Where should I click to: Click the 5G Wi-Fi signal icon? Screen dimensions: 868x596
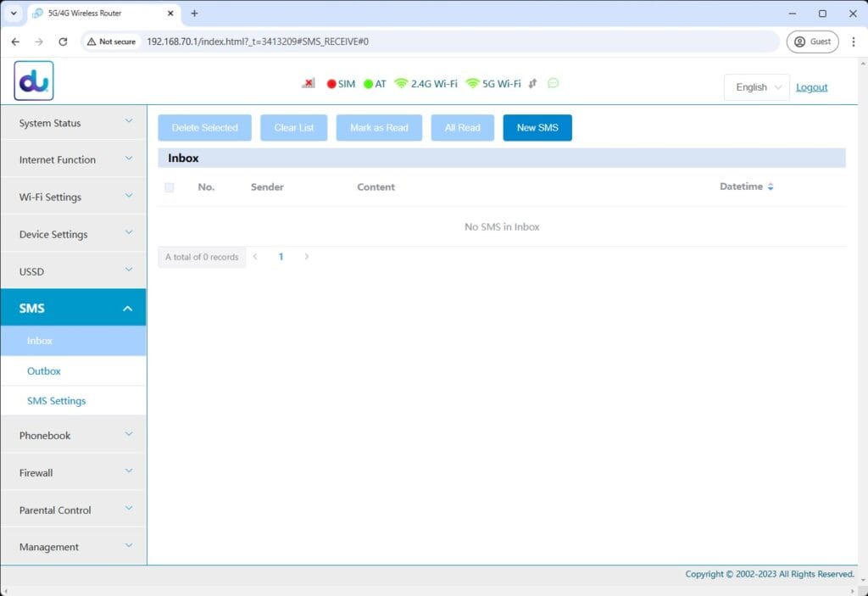[x=472, y=83]
